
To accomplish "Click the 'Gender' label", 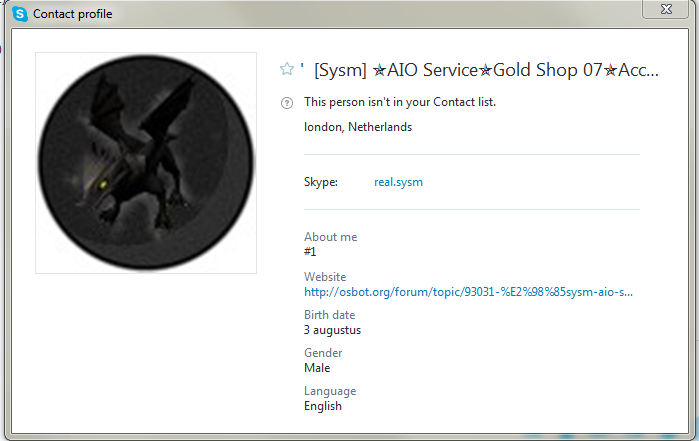I will click(x=323, y=353).
